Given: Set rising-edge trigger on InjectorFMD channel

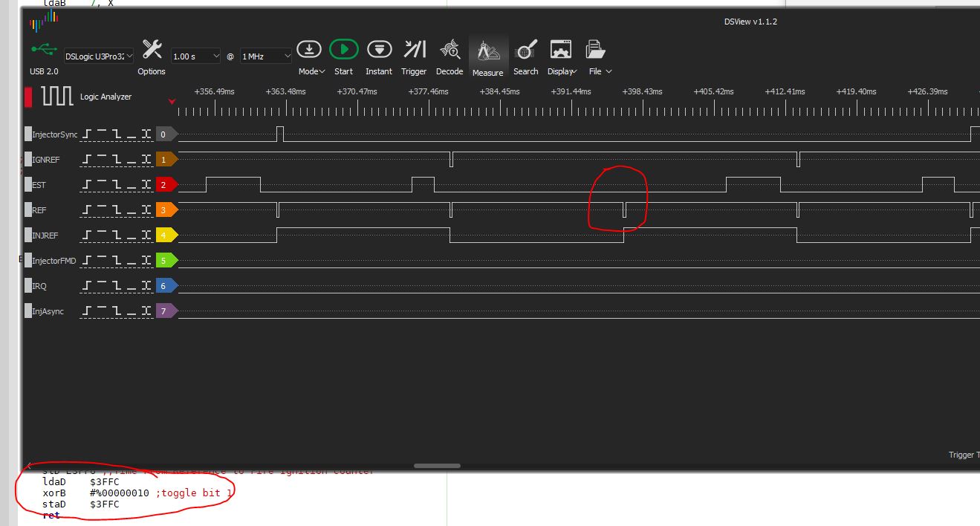Looking at the screenshot, I should pos(88,261).
